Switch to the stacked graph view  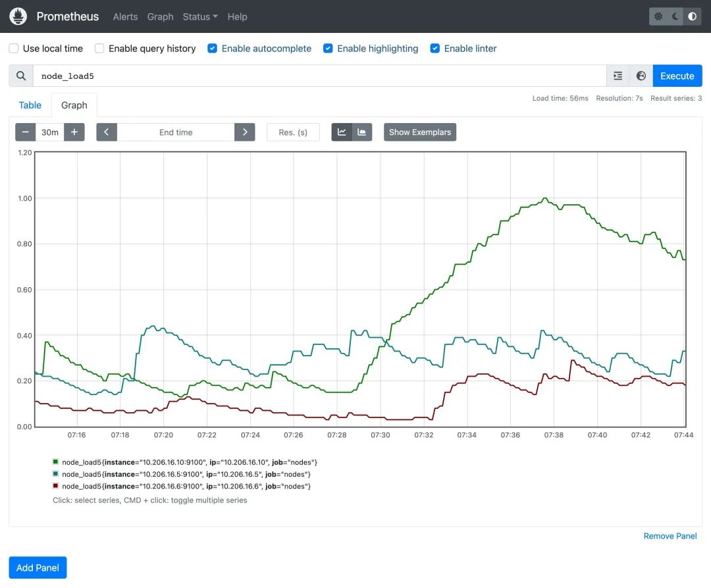(x=362, y=132)
